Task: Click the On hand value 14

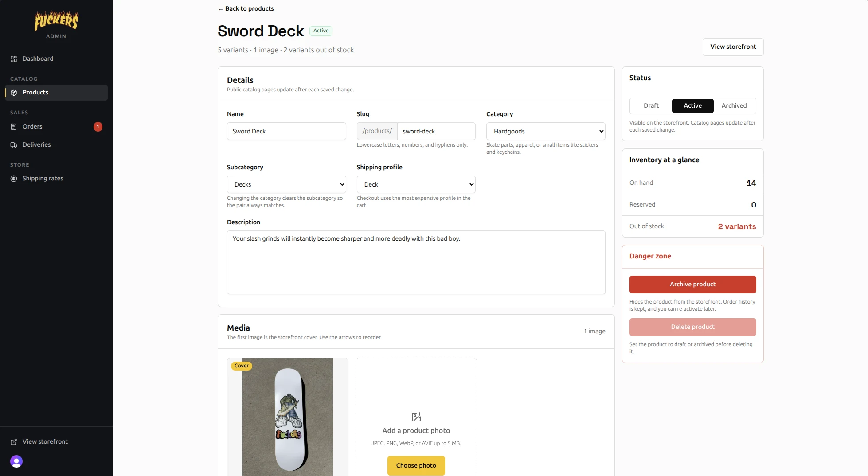Action: pyautogui.click(x=751, y=183)
